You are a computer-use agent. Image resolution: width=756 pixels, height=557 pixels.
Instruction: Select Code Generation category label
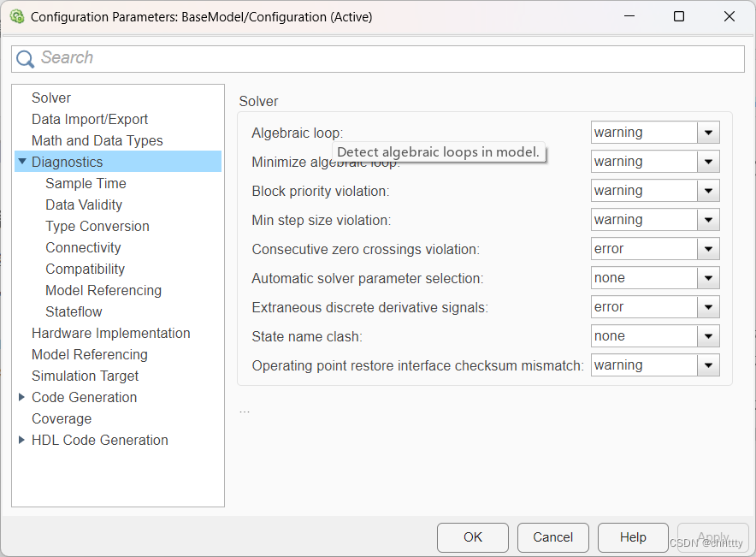pyautogui.click(x=85, y=397)
